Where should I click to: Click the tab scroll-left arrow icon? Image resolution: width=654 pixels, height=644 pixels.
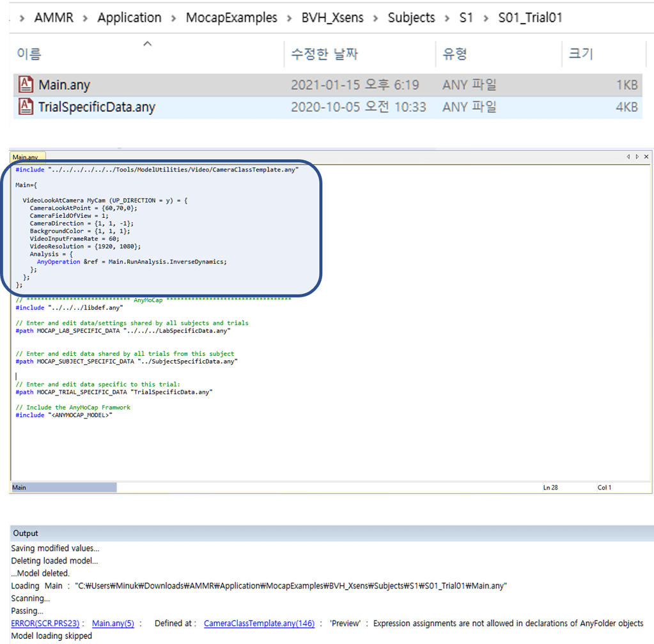click(x=627, y=156)
